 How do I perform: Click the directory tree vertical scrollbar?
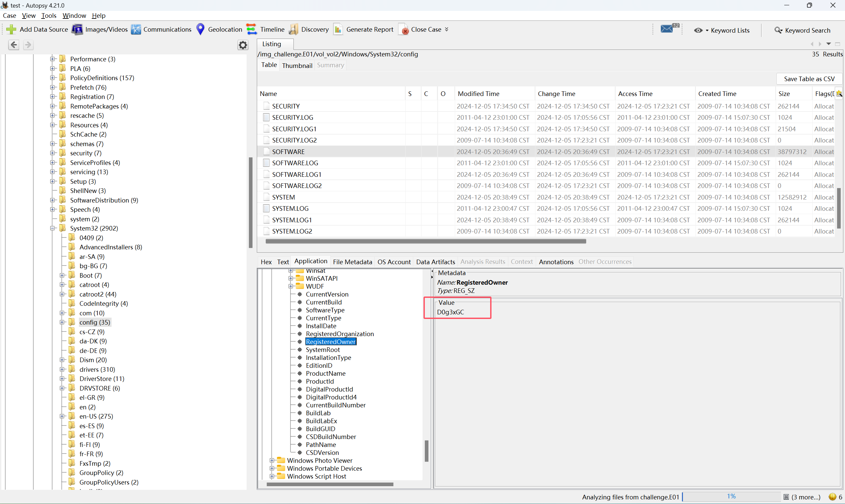click(x=251, y=203)
